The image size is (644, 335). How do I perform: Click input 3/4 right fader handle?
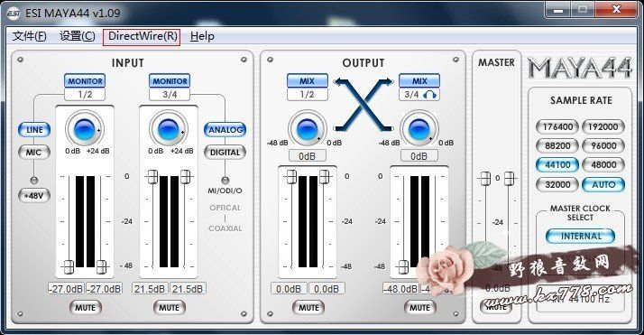[x=185, y=177]
